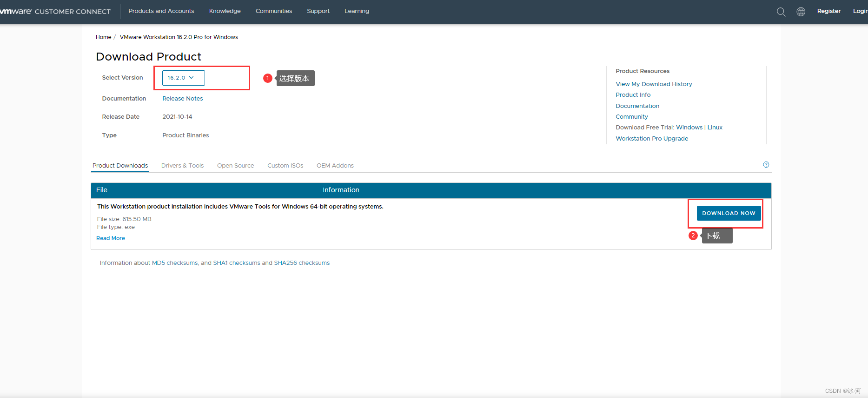Open the Support menu
This screenshot has width=868, height=398.
coord(318,11)
